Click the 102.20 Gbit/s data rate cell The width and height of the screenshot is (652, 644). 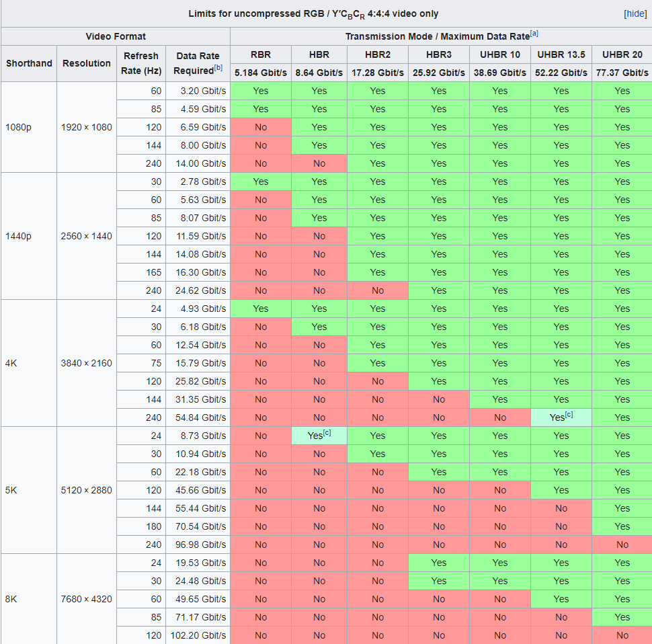pos(198,635)
